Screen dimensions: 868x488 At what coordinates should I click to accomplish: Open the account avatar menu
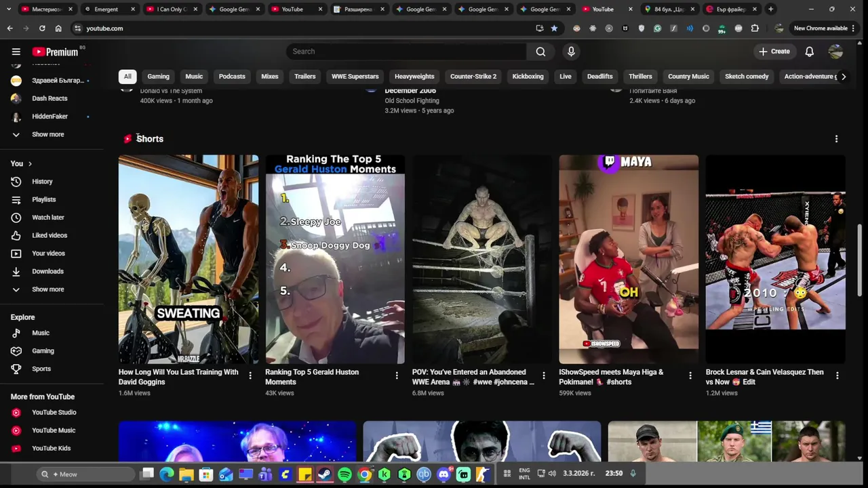[835, 52]
